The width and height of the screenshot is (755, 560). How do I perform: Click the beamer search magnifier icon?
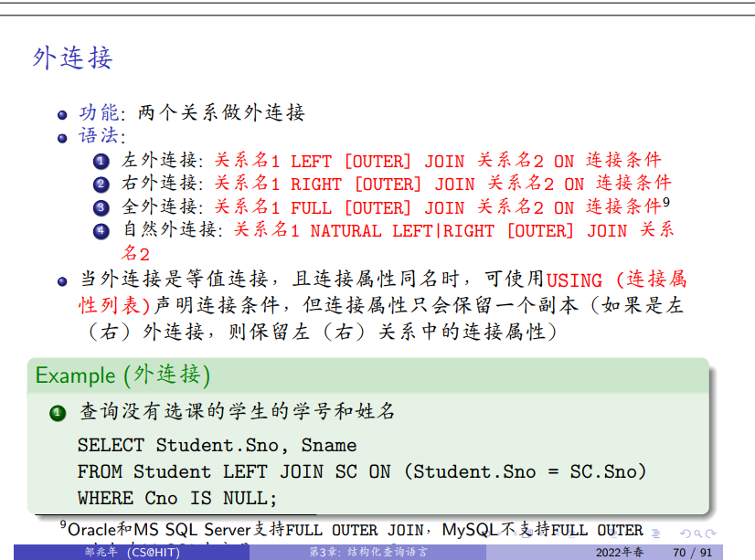click(698, 534)
